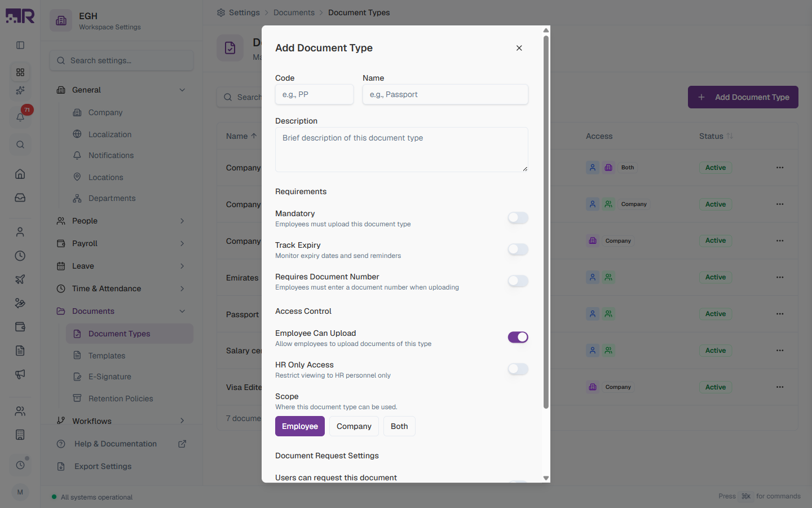Click settings gear in breadcrumb
The width and height of the screenshot is (812, 508).
[x=221, y=12]
